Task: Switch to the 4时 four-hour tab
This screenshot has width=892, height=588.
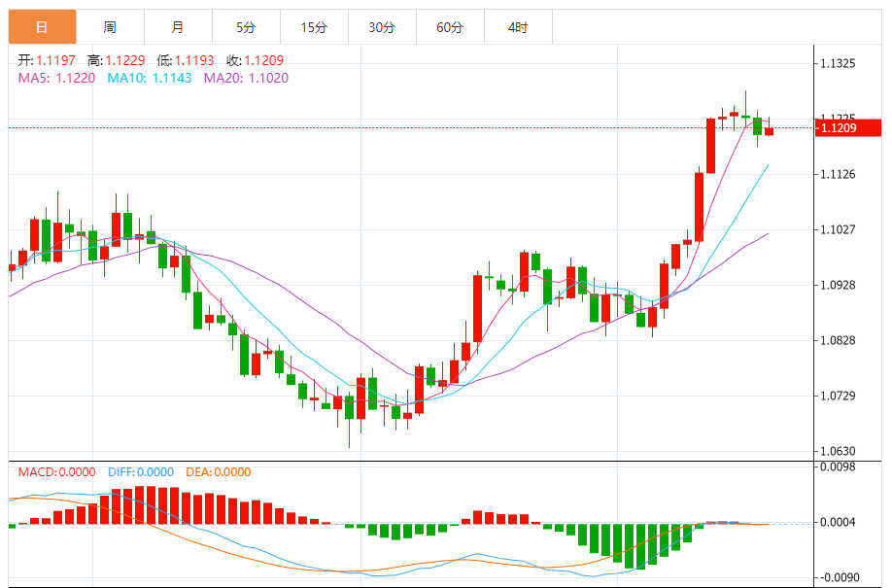Action: (x=518, y=27)
